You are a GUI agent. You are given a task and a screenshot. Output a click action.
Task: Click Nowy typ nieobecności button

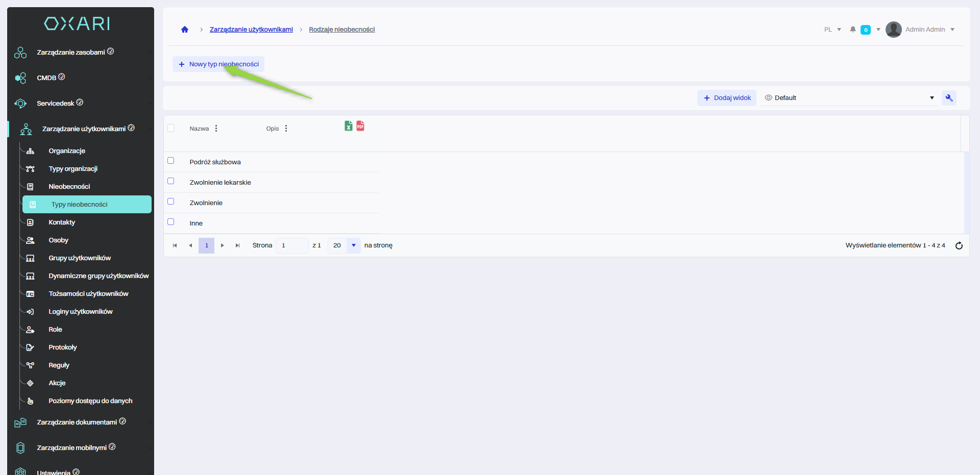pos(218,64)
